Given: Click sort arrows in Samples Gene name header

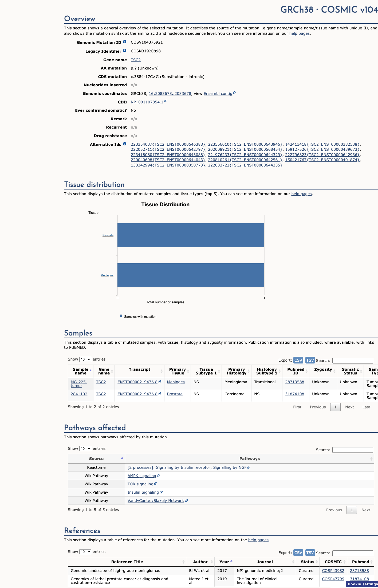Looking at the screenshot, I should (x=112, y=371).
